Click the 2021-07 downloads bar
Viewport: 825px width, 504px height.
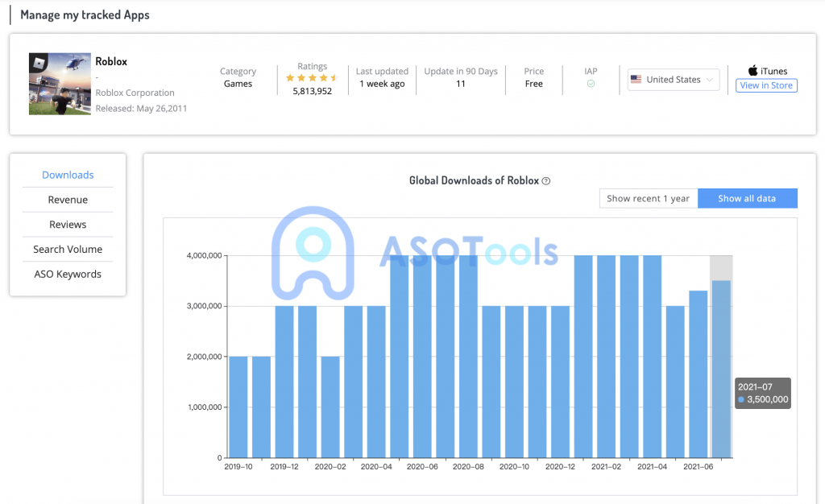click(x=721, y=369)
